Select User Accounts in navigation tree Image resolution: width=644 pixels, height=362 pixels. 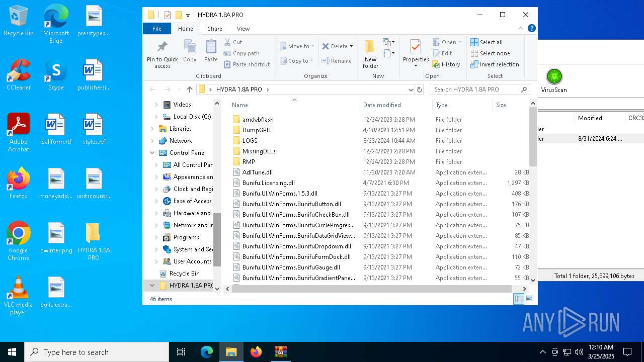click(x=187, y=261)
